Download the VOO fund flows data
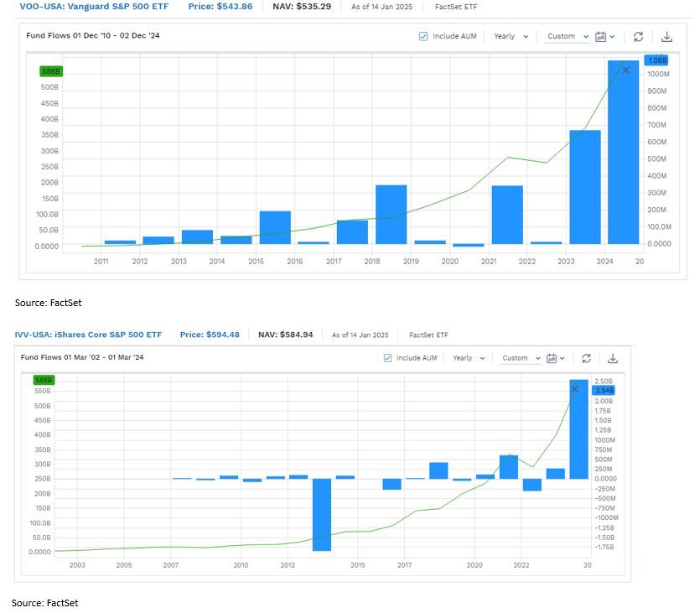The image size is (700, 613). pyautogui.click(x=666, y=37)
